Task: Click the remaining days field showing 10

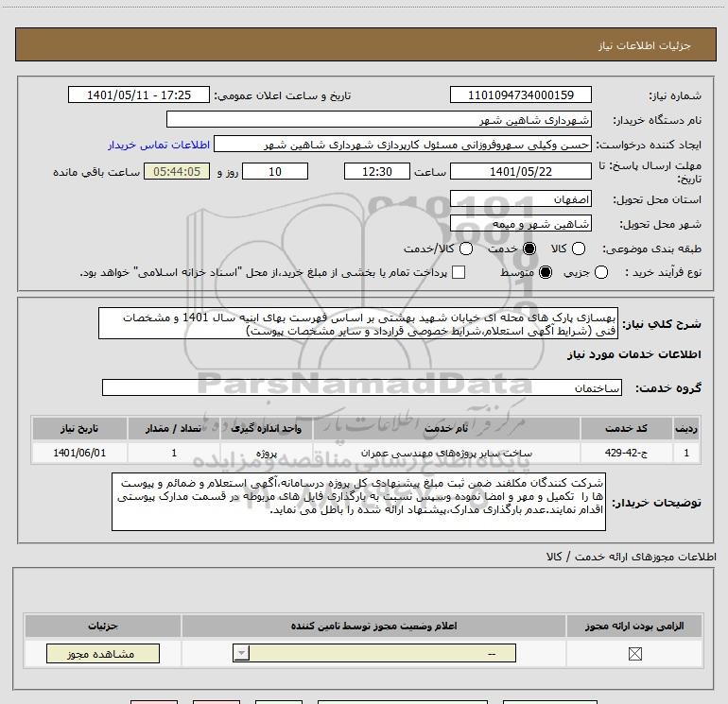Action: 275,171
